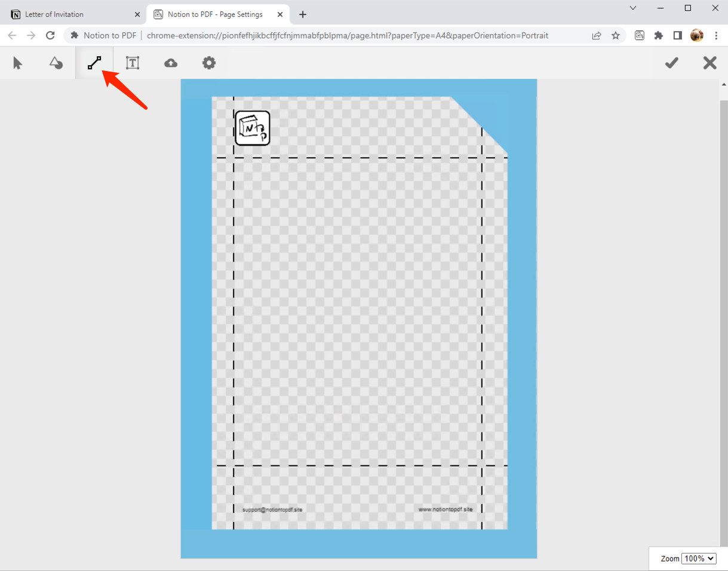Click the support@notiontopdf.site footer text

click(272, 509)
